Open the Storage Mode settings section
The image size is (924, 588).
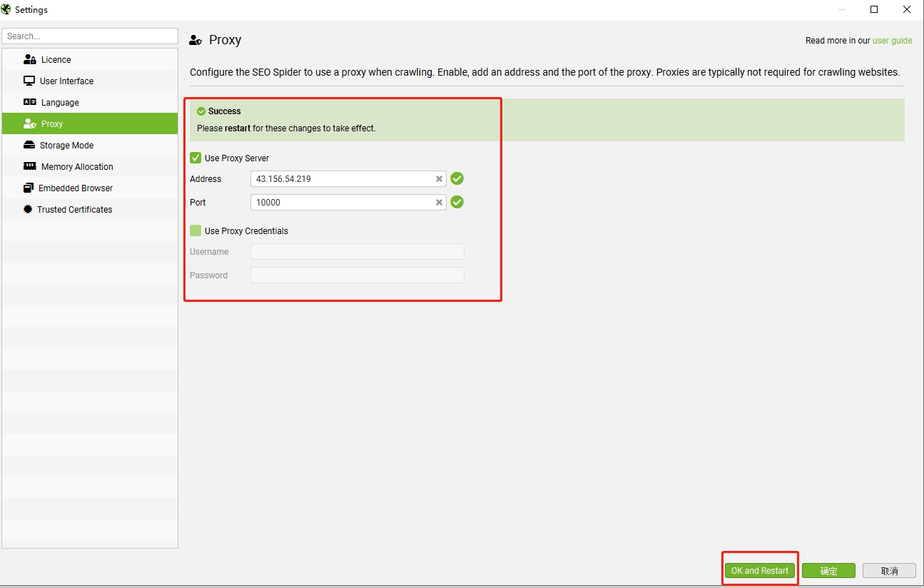pos(66,146)
